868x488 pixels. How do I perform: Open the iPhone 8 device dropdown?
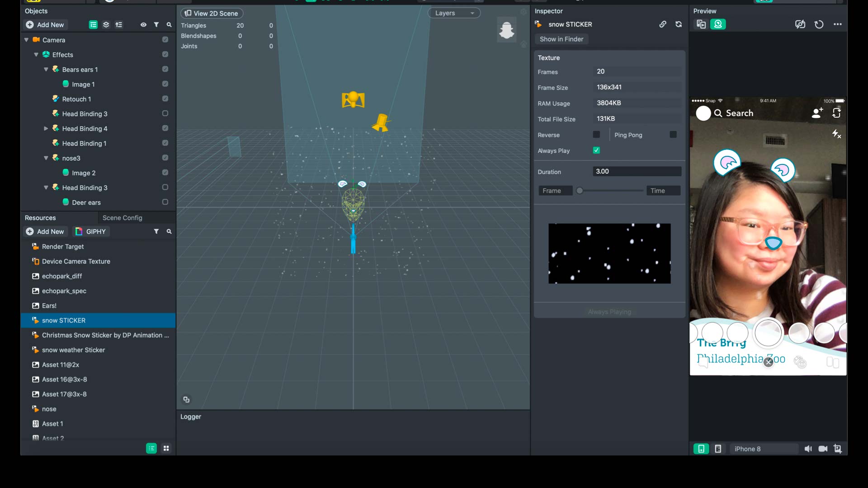pos(764,449)
